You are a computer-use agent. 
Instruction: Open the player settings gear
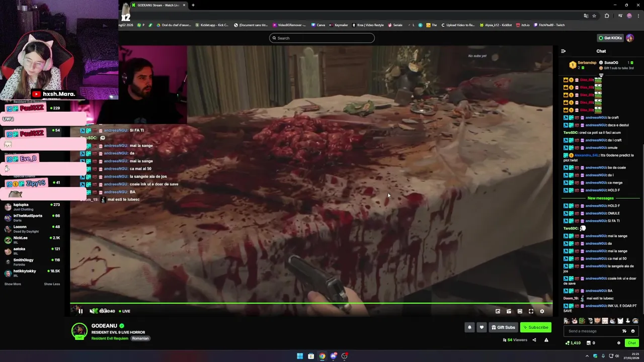pyautogui.click(x=542, y=311)
